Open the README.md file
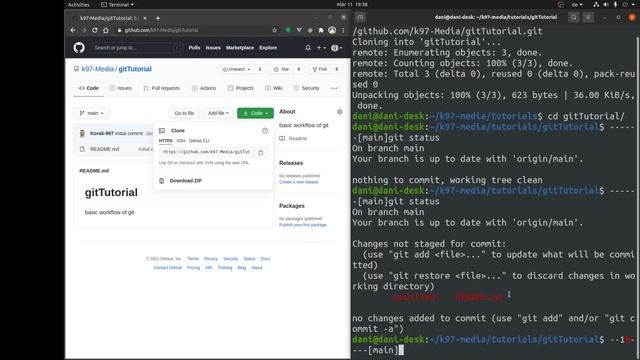The image size is (640, 360). (x=104, y=149)
